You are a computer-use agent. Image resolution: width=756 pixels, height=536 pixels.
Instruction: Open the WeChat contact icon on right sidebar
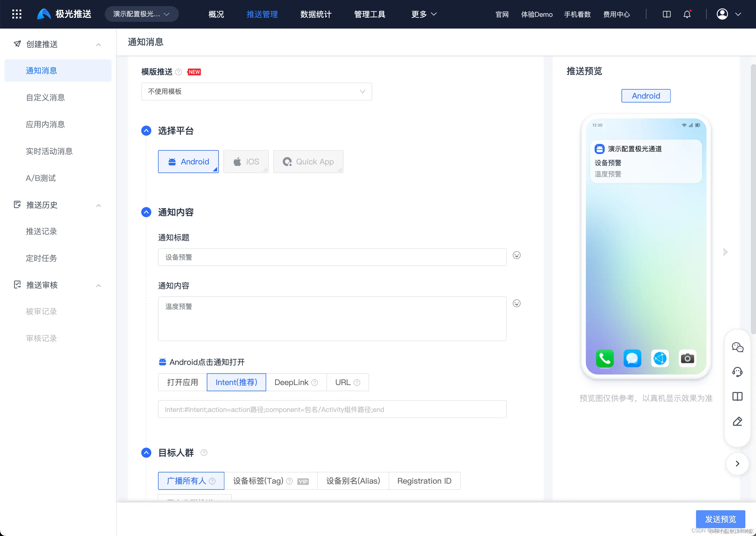pyautogui.click(x=738, y=347)
